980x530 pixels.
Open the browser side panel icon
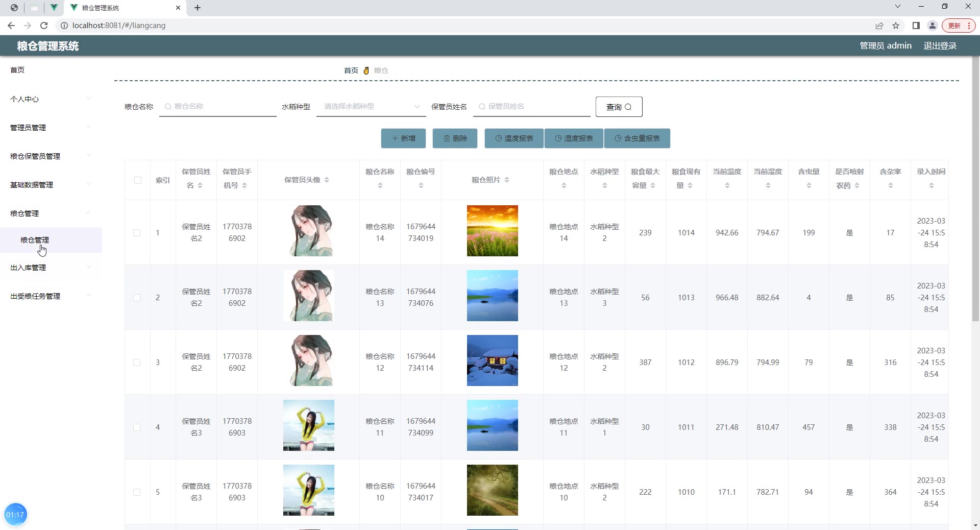tap(916, 26)
